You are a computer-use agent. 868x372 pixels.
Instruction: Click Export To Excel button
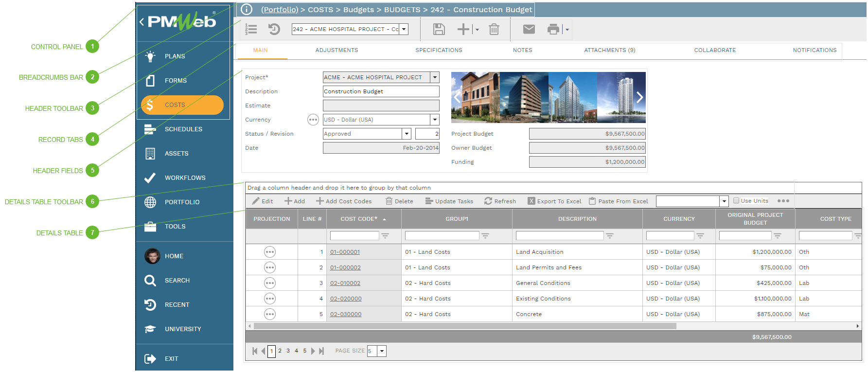pyautogui.click(x=555, y=201)
